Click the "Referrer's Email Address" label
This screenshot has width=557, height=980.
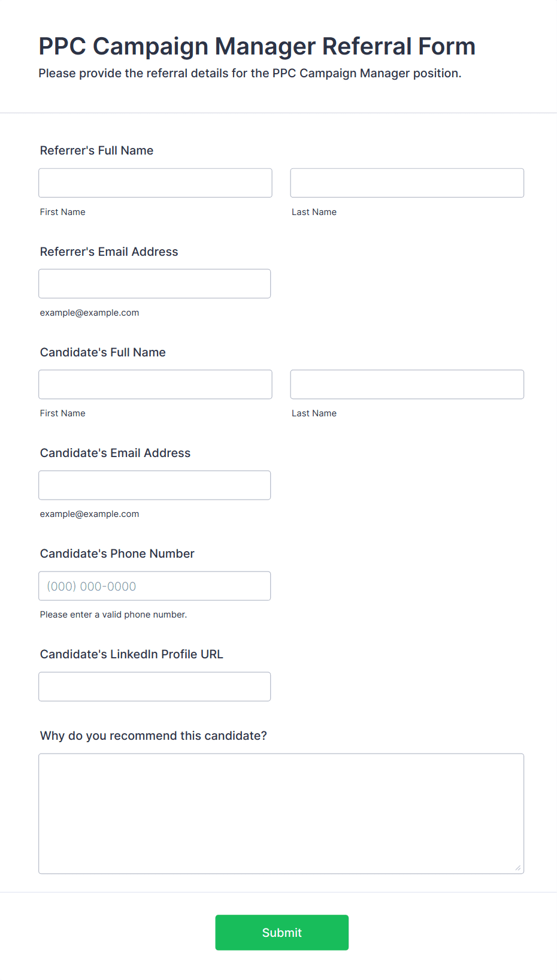109,252
